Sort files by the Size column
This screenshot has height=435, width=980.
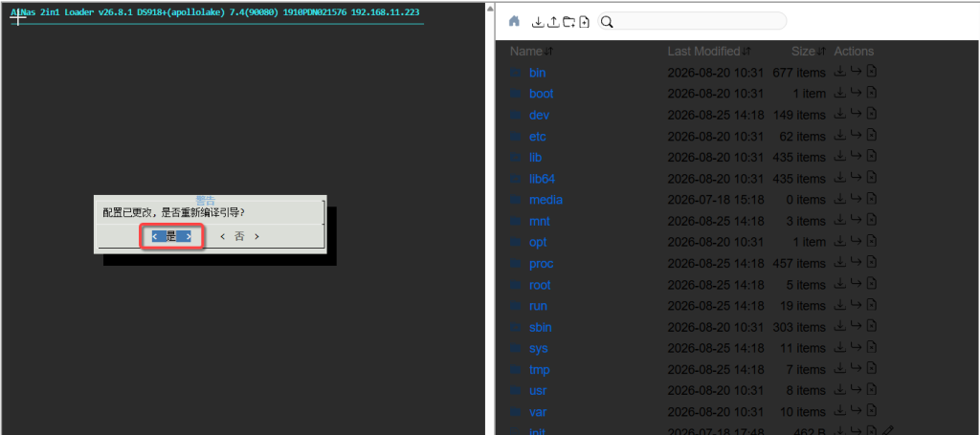(x=808, y=52)
